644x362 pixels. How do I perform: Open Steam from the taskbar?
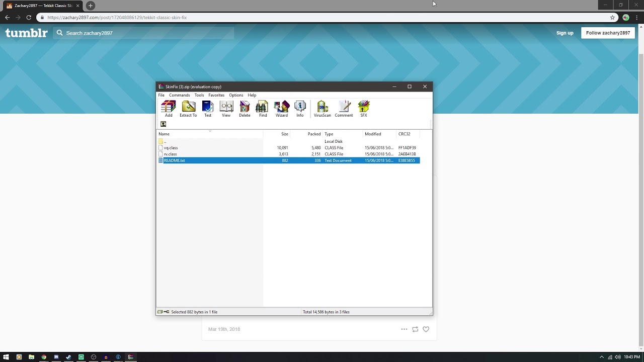click(x=68, y=357)
